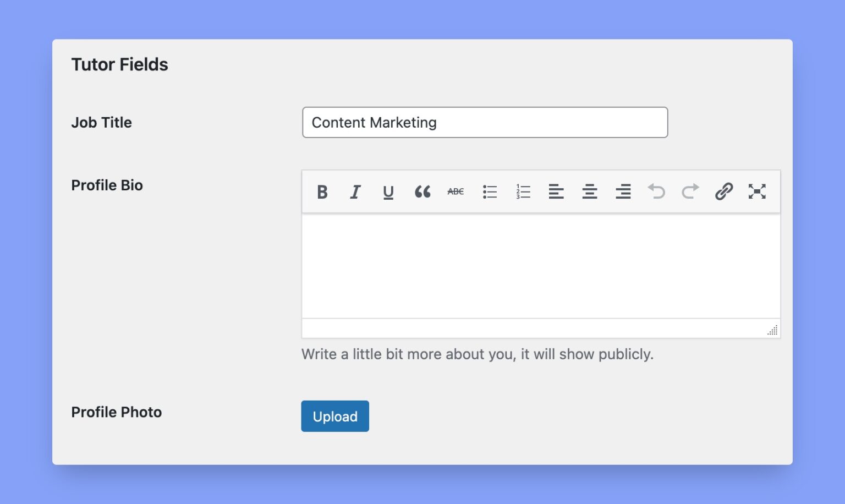845x504 pixels.
Task: Start a bulleted list
Action: click(x=490, y=191)
